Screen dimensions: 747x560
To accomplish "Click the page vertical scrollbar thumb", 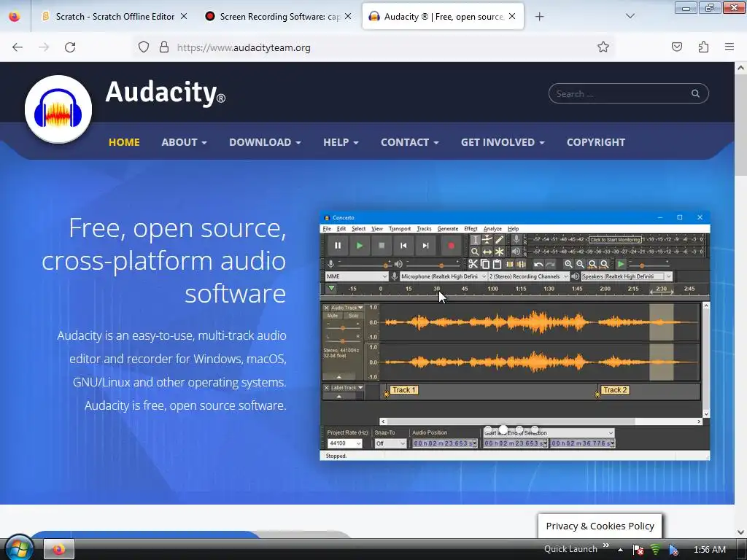I will 740,125.
